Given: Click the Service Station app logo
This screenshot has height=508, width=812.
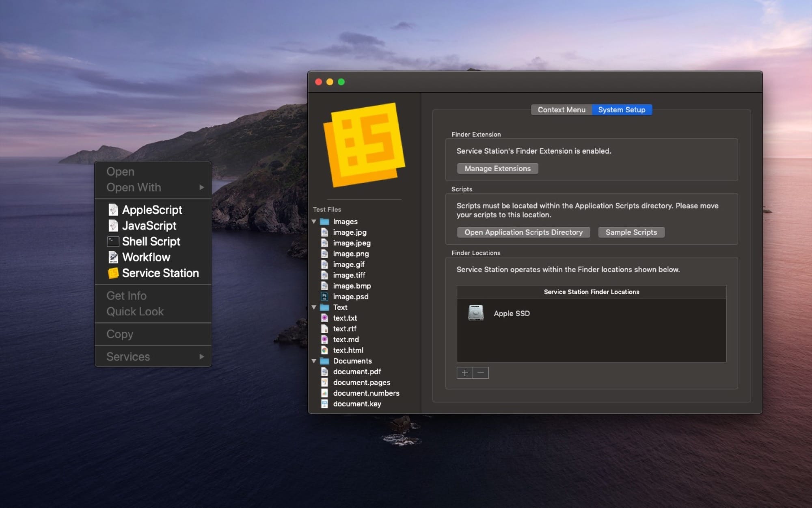Looking at the screenshot, I should 364,144.
